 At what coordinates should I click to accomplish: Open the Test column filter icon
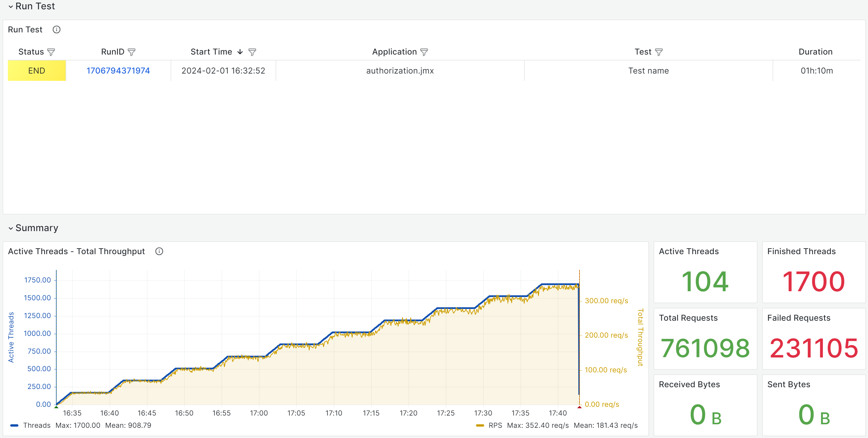pyautogui.click(x=658, y=52)
